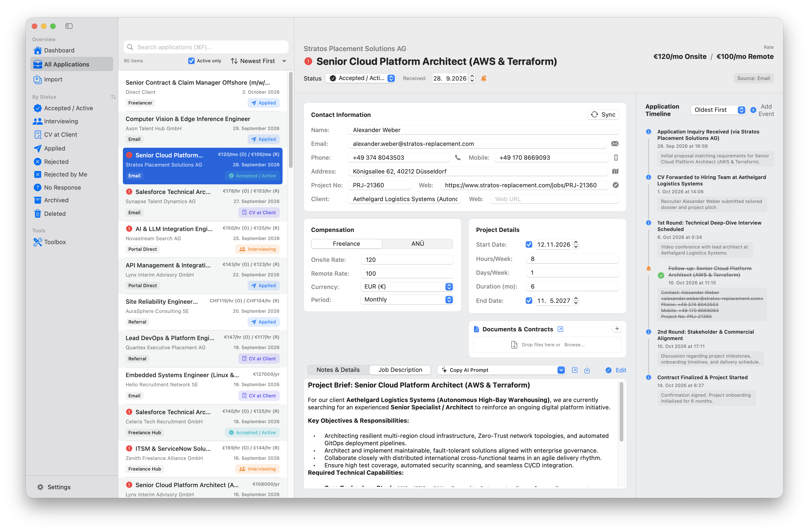Open the map icon next to Address

point(615,171)
